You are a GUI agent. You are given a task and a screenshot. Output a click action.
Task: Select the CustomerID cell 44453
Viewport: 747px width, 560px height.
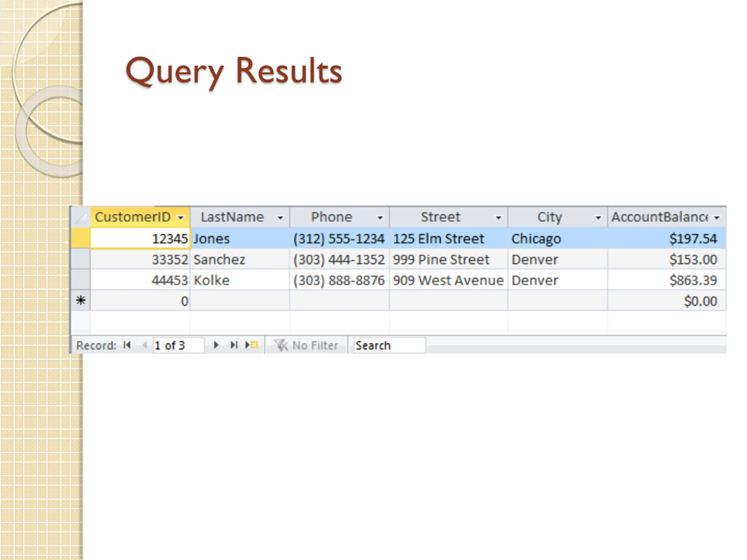140,280
